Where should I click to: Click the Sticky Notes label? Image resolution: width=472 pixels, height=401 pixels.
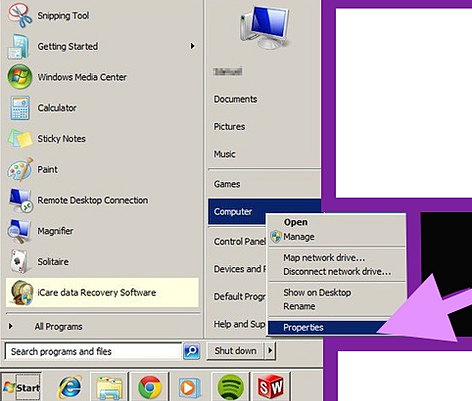point(61,139)
